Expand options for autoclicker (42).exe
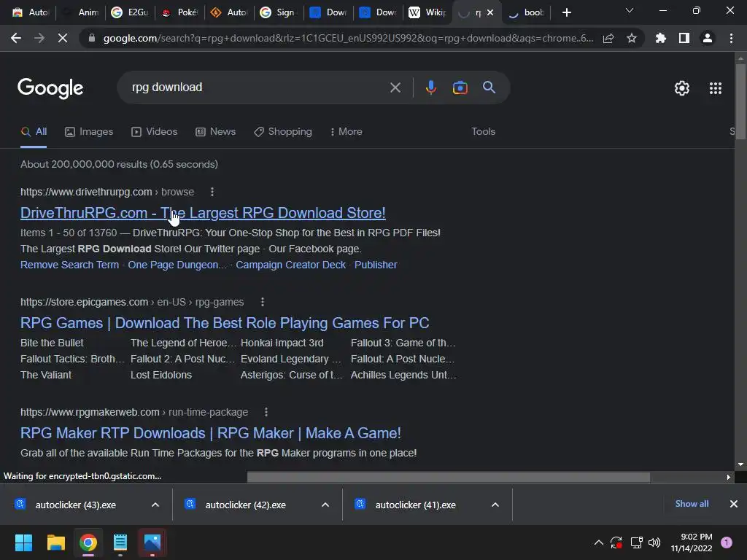 click(325, 505)
